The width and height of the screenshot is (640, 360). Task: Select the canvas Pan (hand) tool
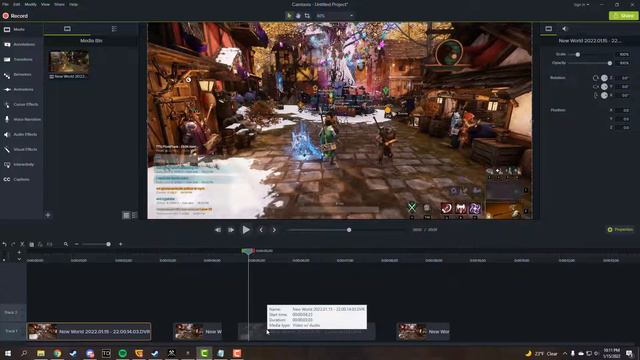pyautogui.click(x=298, y=16)
